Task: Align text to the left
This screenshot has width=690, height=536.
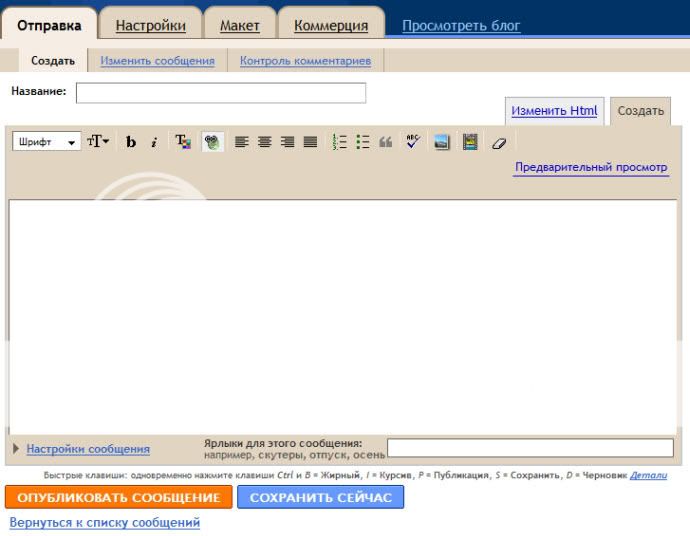Action: (x=241, y=143)
